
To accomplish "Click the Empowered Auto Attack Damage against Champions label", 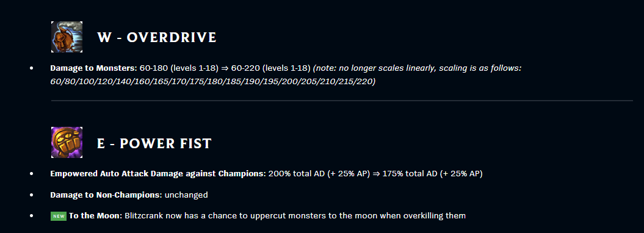I will (x=158, y=173).
